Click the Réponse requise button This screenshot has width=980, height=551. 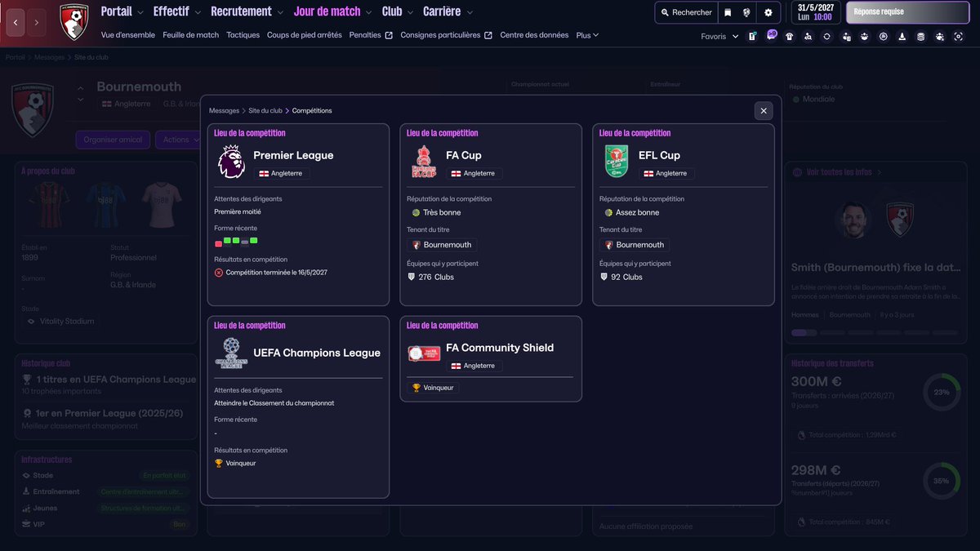coord(907,12)
